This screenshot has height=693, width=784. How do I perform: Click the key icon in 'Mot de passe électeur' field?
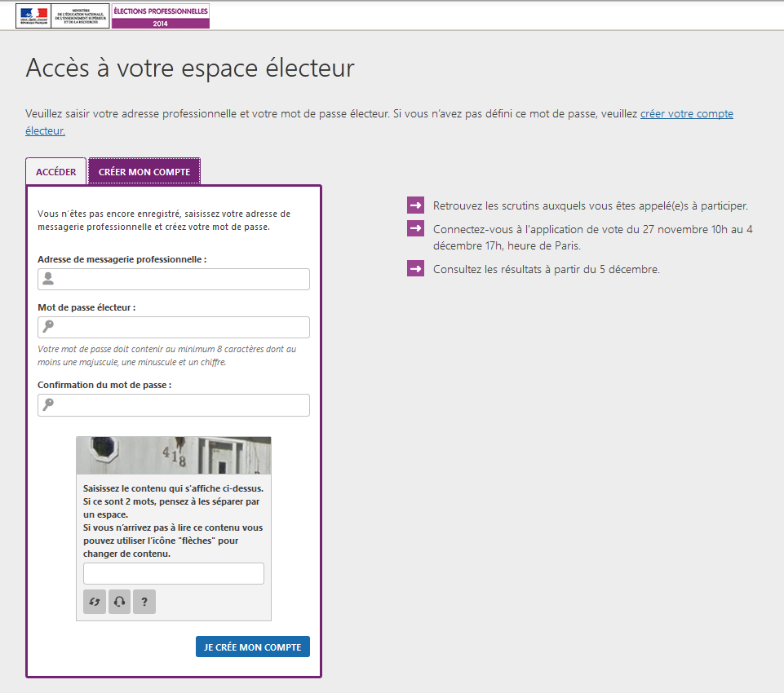coord(48,328)
